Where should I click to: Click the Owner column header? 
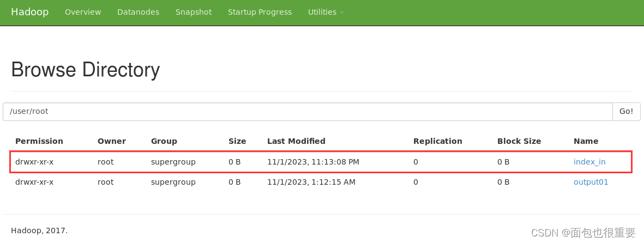(x=112, y=141)
